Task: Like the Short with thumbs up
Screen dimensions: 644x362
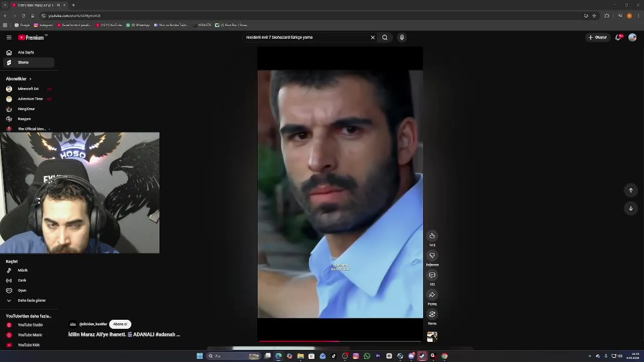Action: click(x=432, y=236)
